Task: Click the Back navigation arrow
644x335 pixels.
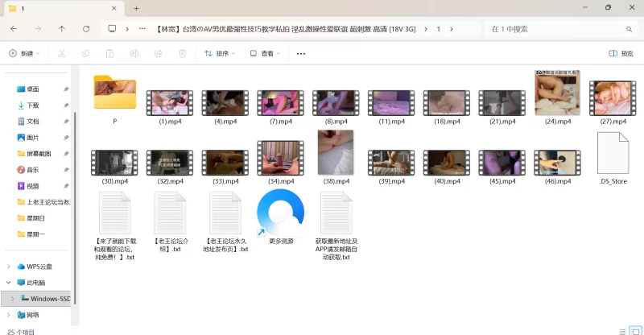Action: click(14, 29)
